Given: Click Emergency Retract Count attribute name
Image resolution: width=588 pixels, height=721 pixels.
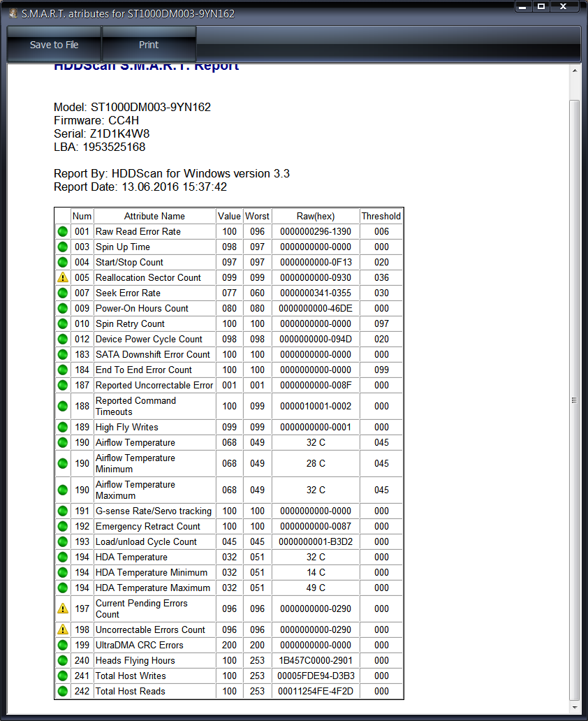Looking at the screenshot, I should point(147,527).
